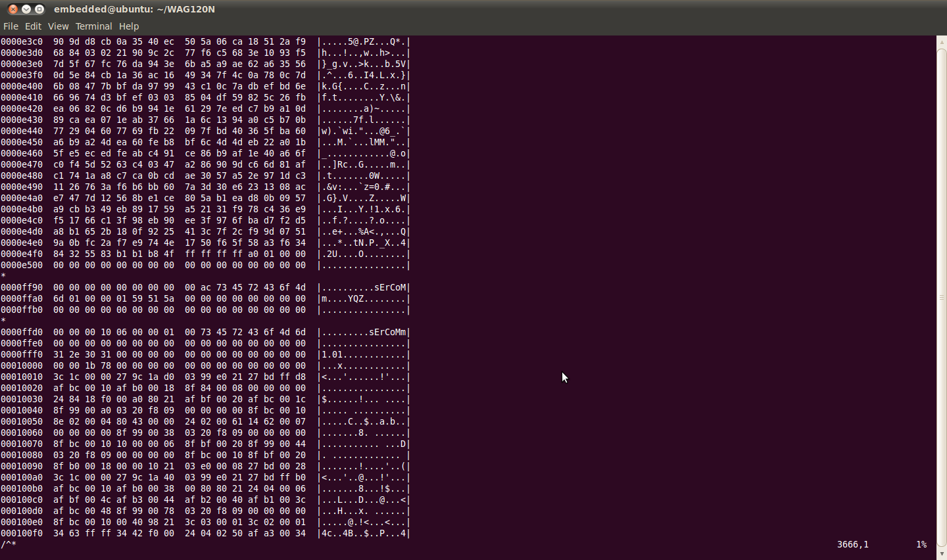Click the 'm....YQZ' ASCII text in row 0000ffa0
947x560 pixels.
point(343,299)
